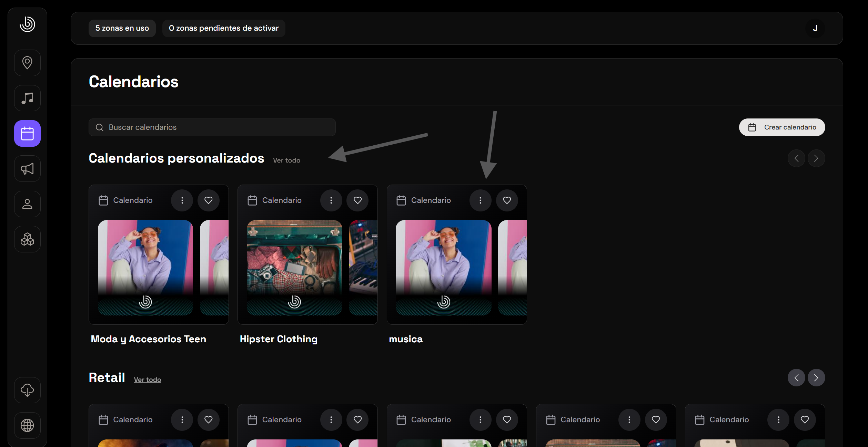This screenshot has width=868, height=447.
Task: Open the megaphone announcements section
Action: (27, 169)
